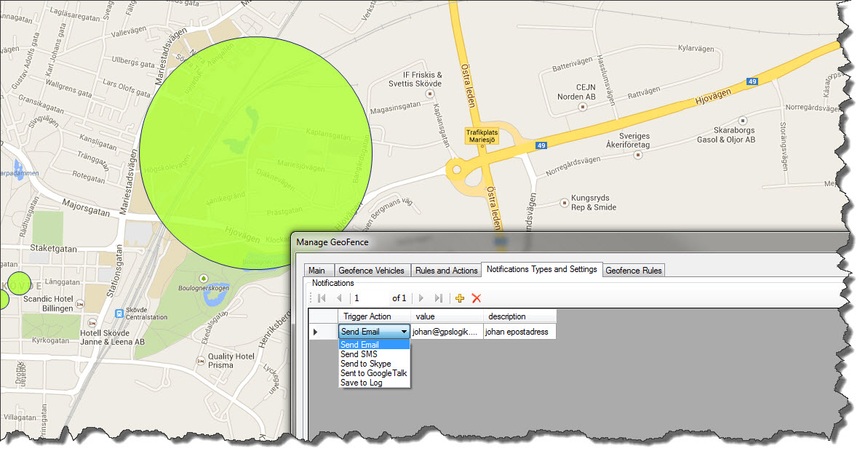Click the description column header
This screenshot has width=868, height=459.
click(x=519, y=316)
